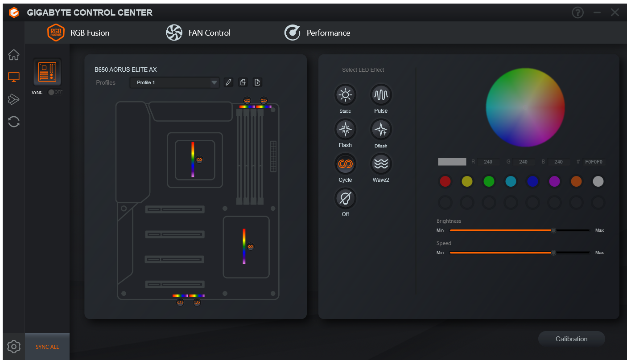Screen dimensions: 631x364
Task: Apply the Wave2 LED effect
Action: pos(381,164)
